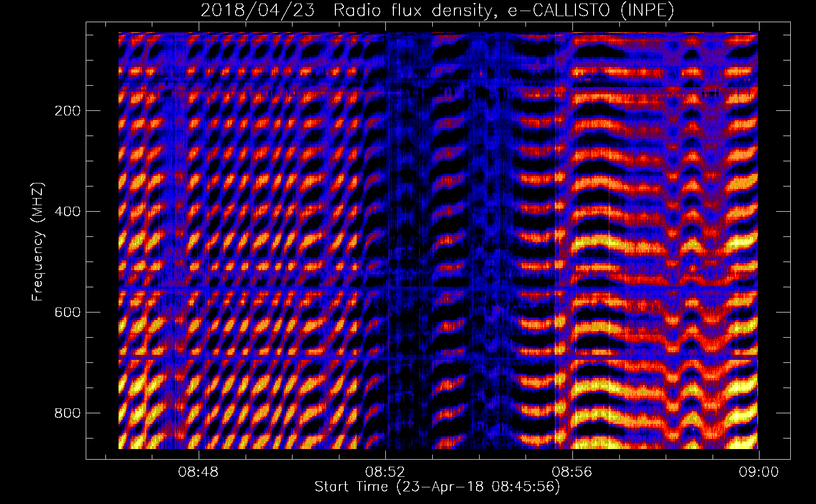816x504 pixels.
Task: Click the 600 frequency tick label
Action: coord(68,312)
